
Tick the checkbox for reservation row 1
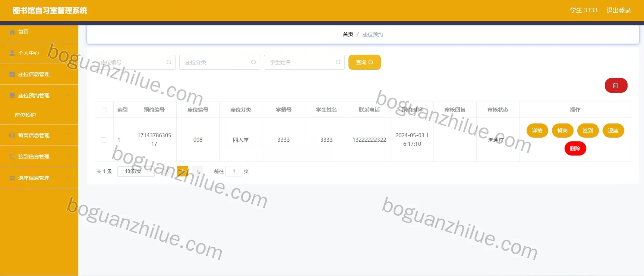(x=104, y=140)
